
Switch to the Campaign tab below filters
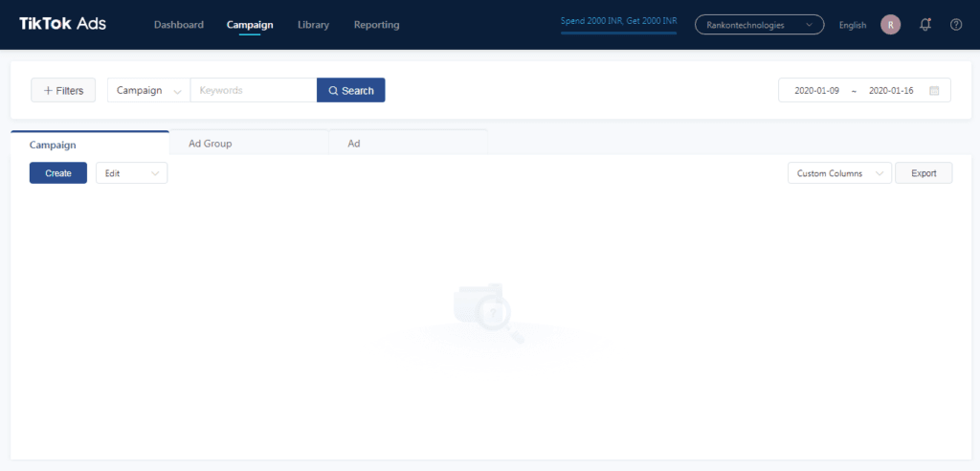tap(90, 144)
